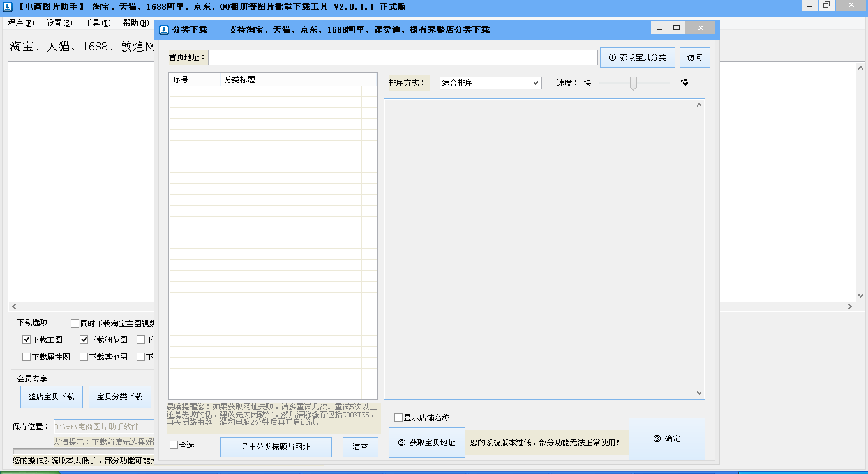Click the 快 speed label
This screenshot has width=868, height=474.
pos(587,83)
